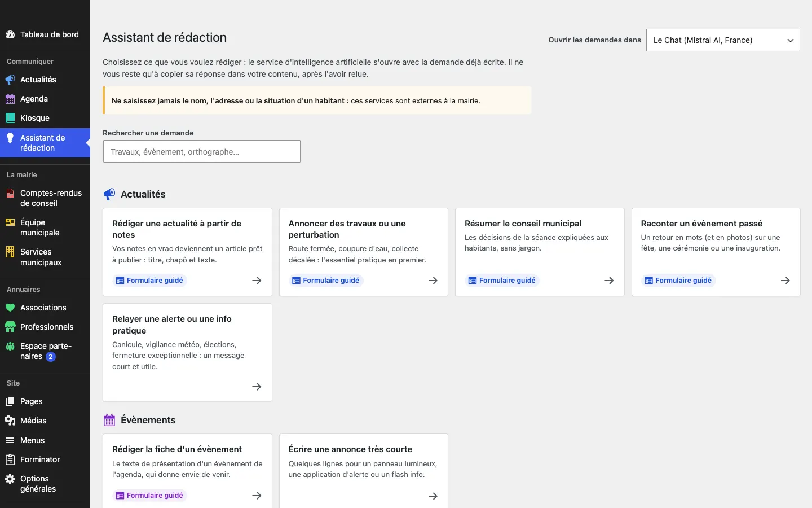Screen dimensions: 812x508
Task: Click the Tableau de bord dashboard icon
Action: tap(10, 34)
